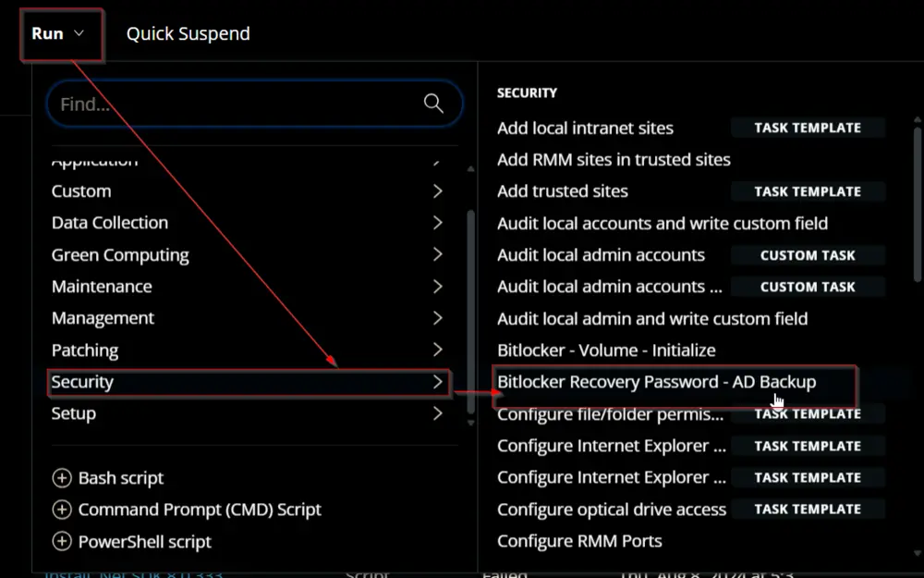
Task: Expand the Patching category chevron
Action: (437, 350)
